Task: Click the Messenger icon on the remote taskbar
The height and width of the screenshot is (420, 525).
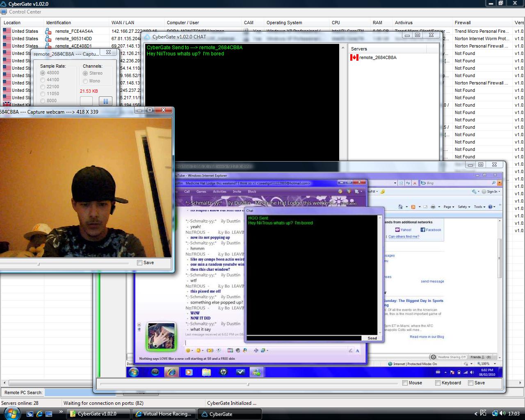Action: tap(257, 372)
